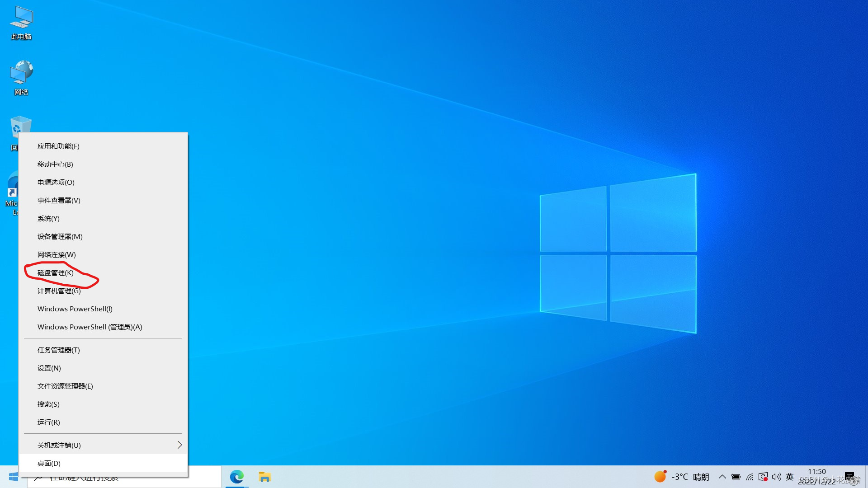Viewport: 868px width, 488px height.
Task: Open File Explorer from the taskbar
Action: pyautogui.click(x=264, y=477)
